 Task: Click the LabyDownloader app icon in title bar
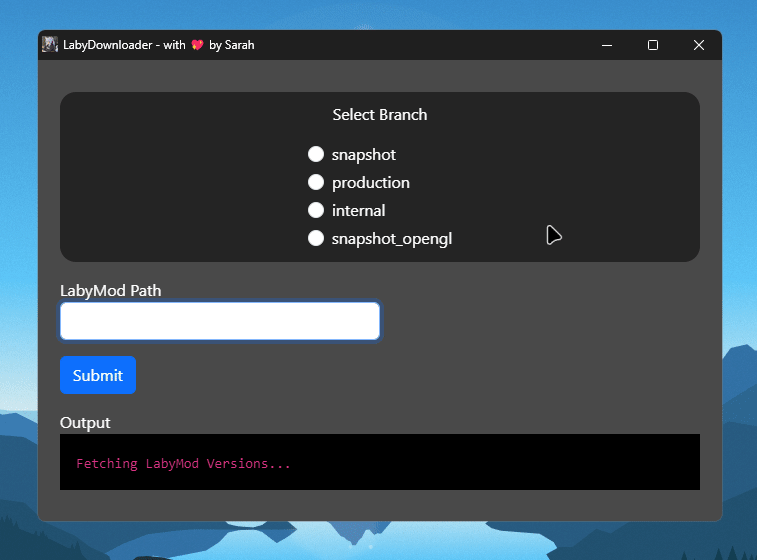(x=50, y=44)
